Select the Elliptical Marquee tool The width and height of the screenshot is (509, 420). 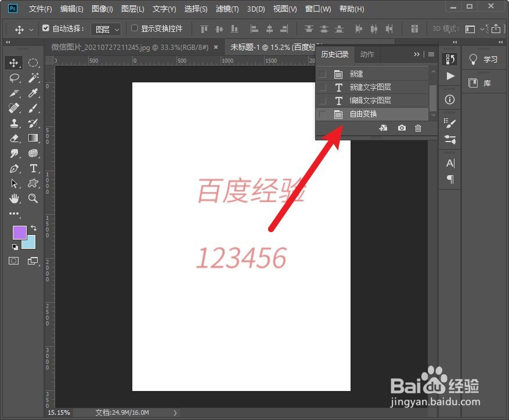point(33,63)
